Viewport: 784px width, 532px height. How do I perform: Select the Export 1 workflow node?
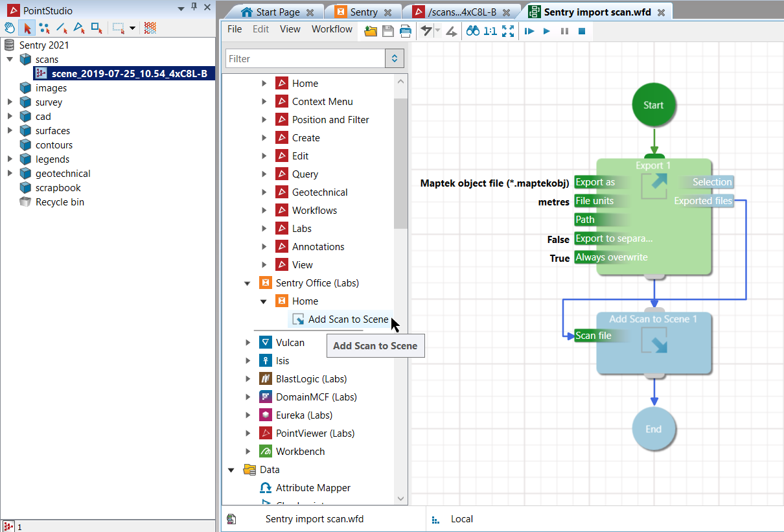point(654,217)
